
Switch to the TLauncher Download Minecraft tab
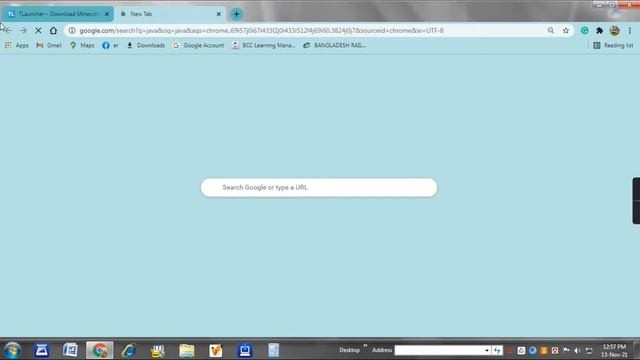click(x=57, y=14)
